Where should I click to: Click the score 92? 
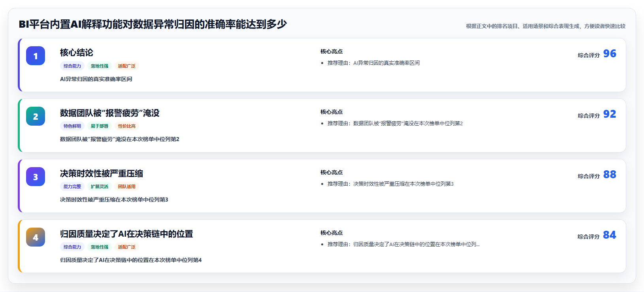click(610, 114)
